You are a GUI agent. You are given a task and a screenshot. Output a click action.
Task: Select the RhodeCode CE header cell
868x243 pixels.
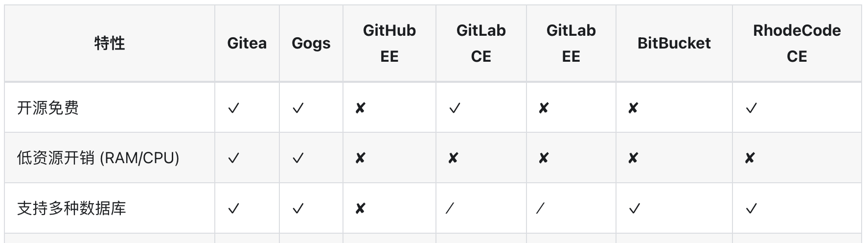[797, 43]
